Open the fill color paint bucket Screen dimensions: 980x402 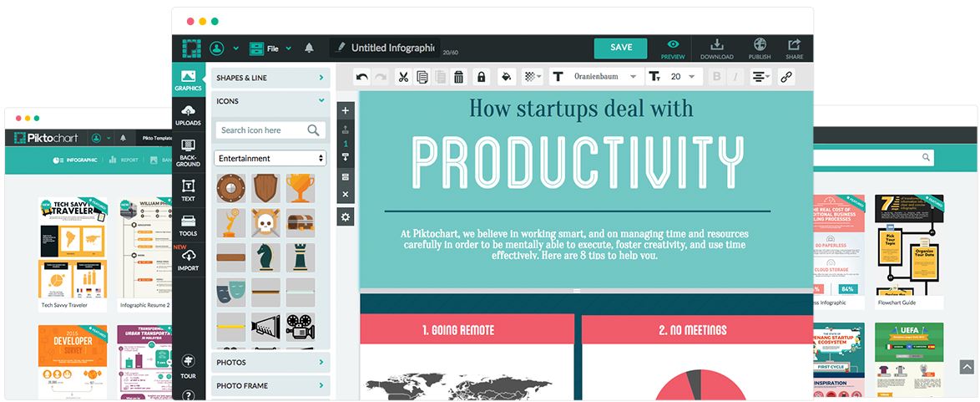(507, 77)
